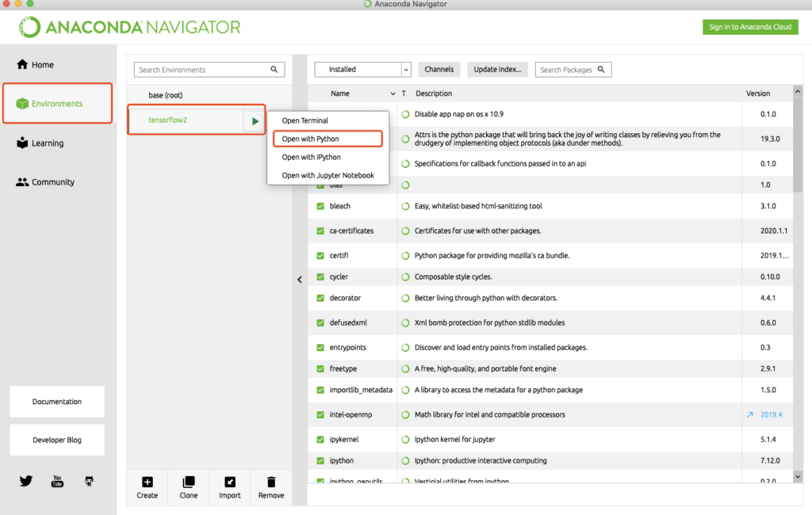Click the upgrade arrow for intel-openmp
This screenshot has height=515, width=812.
pyautogui.click(x=749, y=414)
